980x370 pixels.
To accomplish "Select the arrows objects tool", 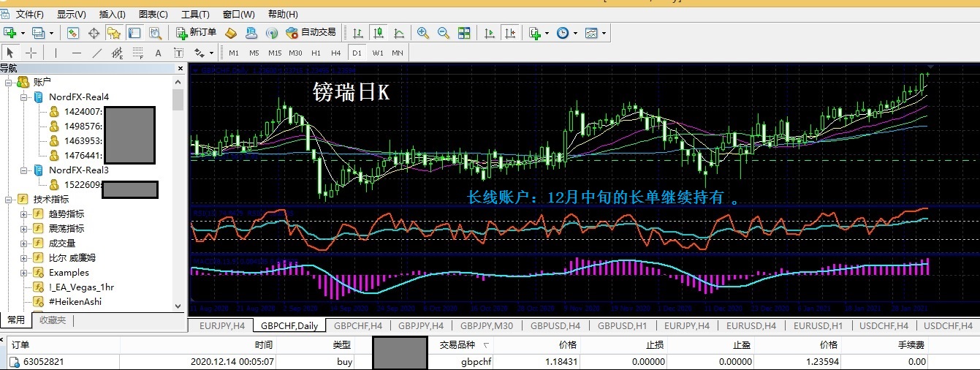I will click(199, 53).
